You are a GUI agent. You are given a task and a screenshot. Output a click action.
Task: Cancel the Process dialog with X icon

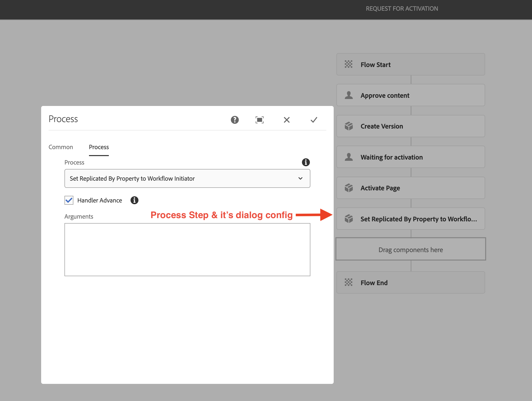[287, 120]
